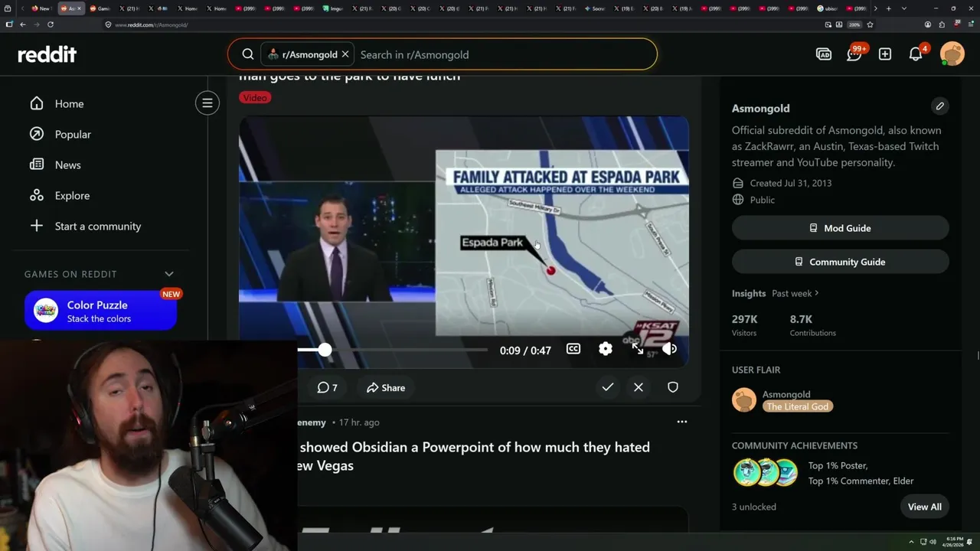Open the Color Puzzle game

[100, 311]
